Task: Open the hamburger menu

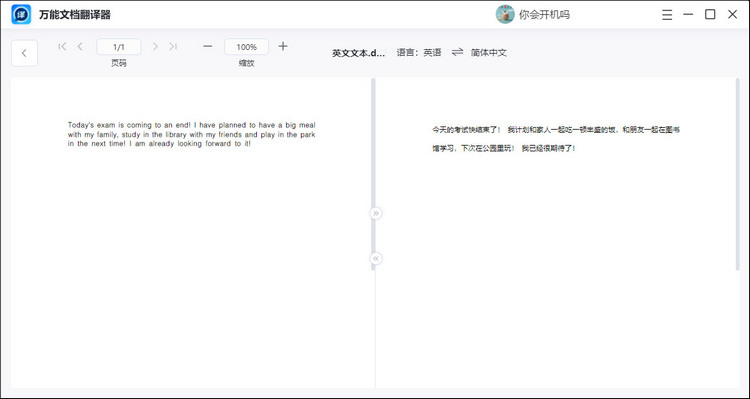Action: pyautogui.click(x=667, y=15)
